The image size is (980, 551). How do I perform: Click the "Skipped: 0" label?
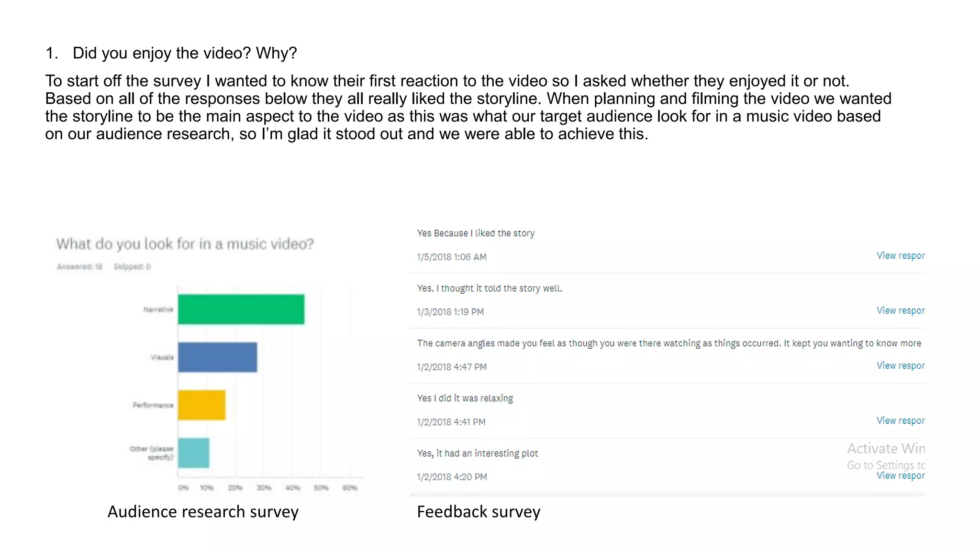pos(132,267)
